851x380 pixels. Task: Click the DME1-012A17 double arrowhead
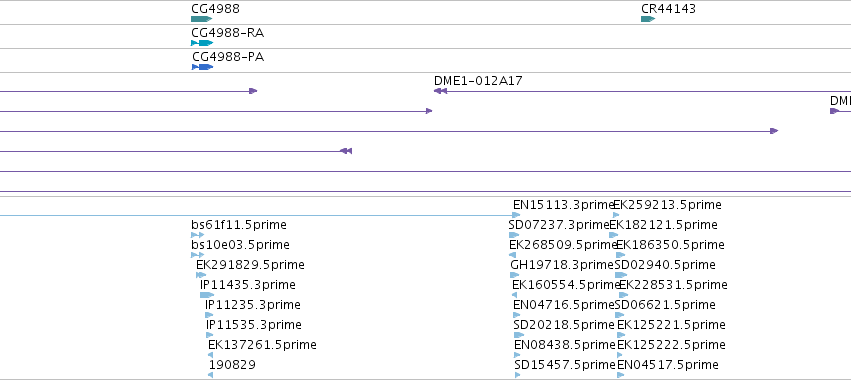coord(440,91)
